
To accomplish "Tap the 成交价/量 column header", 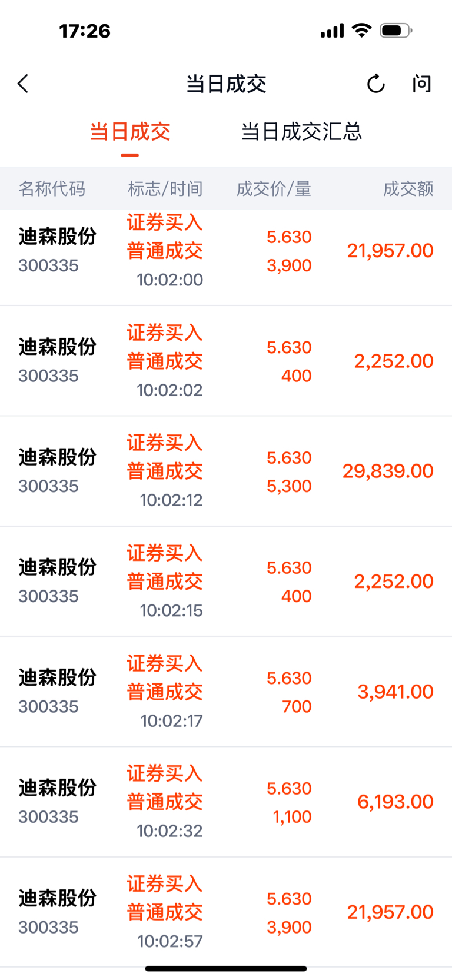I will point(274,188).
